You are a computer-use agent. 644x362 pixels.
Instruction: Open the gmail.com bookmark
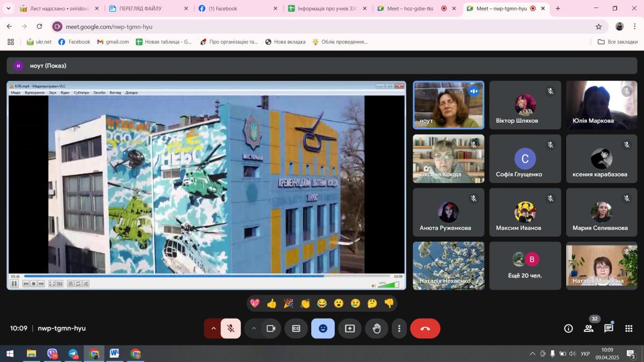(x=113, y=42)
